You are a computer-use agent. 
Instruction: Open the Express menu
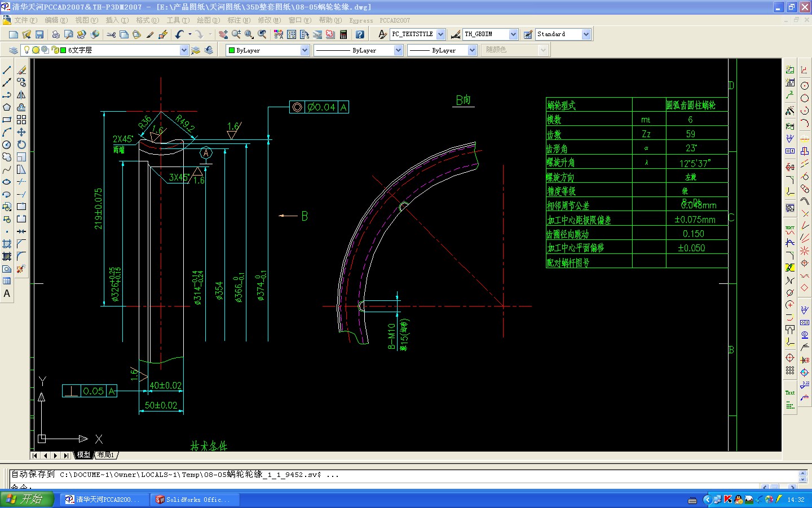click(361, 20)
